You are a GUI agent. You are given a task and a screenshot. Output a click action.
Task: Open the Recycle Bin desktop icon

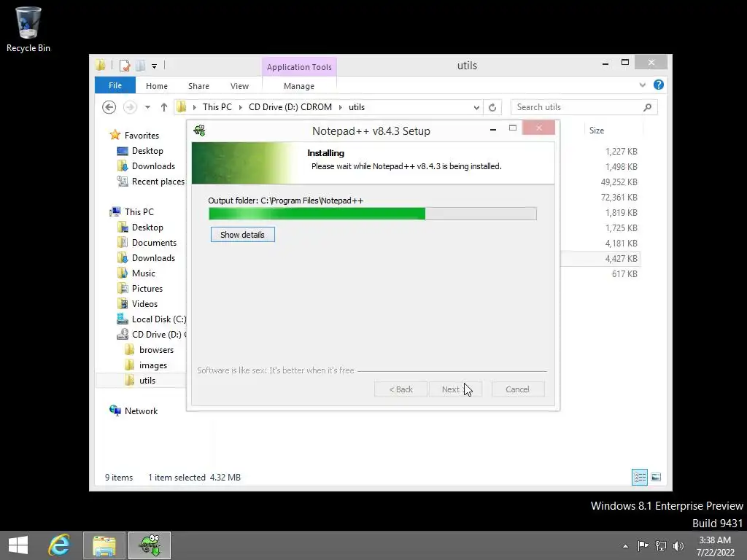click(x=28, y=29)
